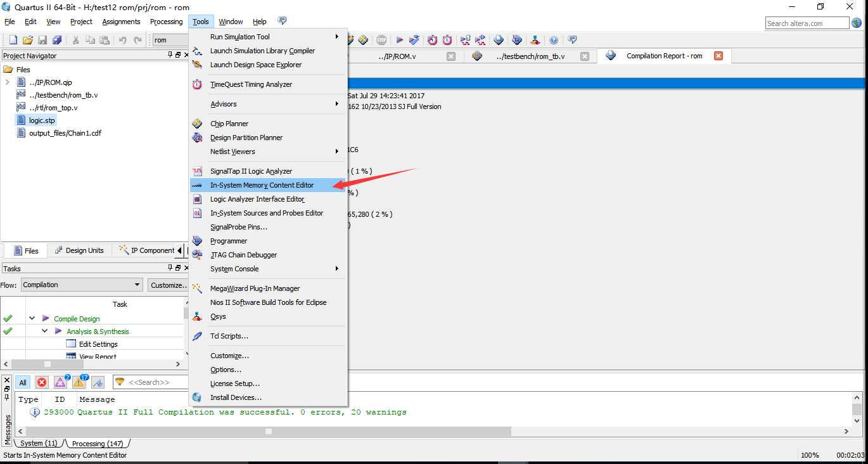
Task: Click License Setup... menu entry
Action: click(268, 383)
